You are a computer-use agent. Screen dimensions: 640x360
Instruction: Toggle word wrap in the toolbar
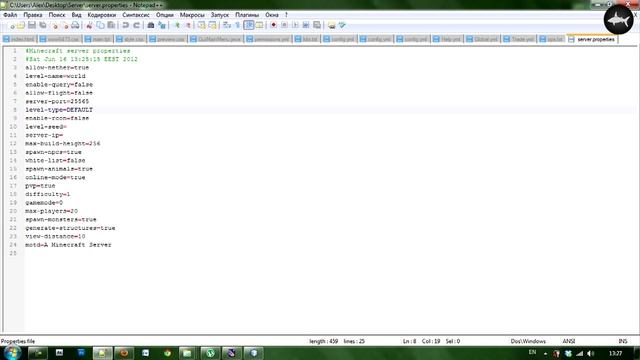coord(227,25)
